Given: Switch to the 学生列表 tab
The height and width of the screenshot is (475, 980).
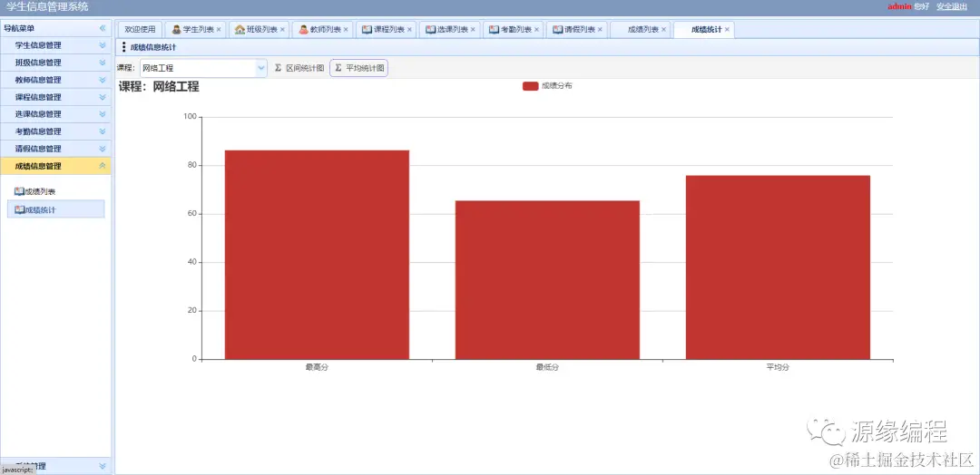Looking at the screenshot, I should pyautogui.click(x=194, y=29).
